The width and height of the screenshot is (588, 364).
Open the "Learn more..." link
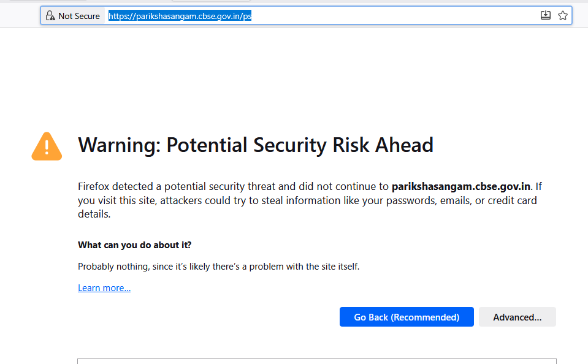pyautogui.click(x=104, y=288)
